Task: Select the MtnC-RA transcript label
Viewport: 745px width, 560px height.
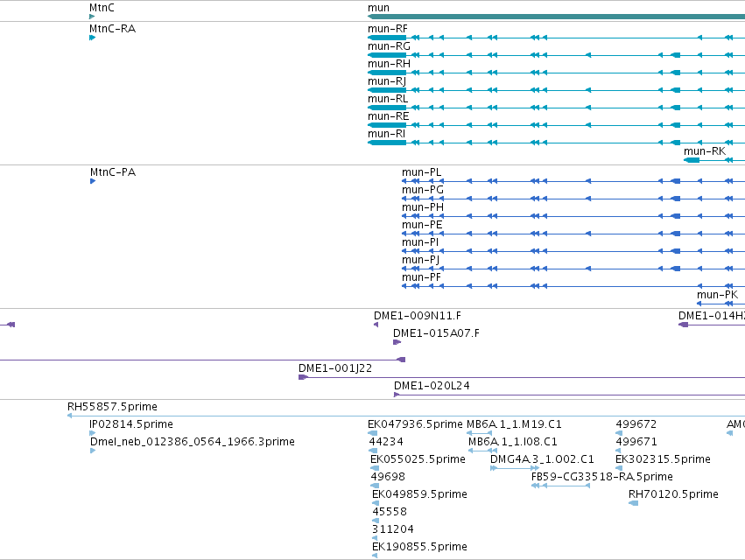Action: click(113, 29)
